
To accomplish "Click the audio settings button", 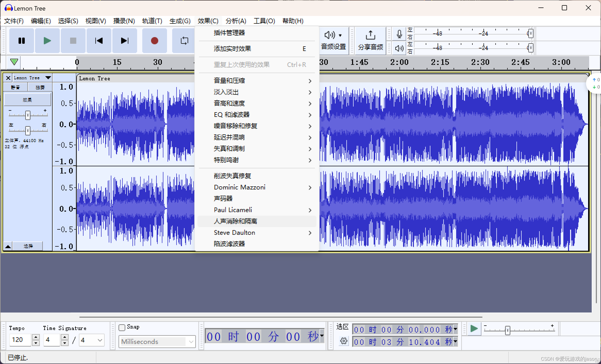I will point(333,40).
